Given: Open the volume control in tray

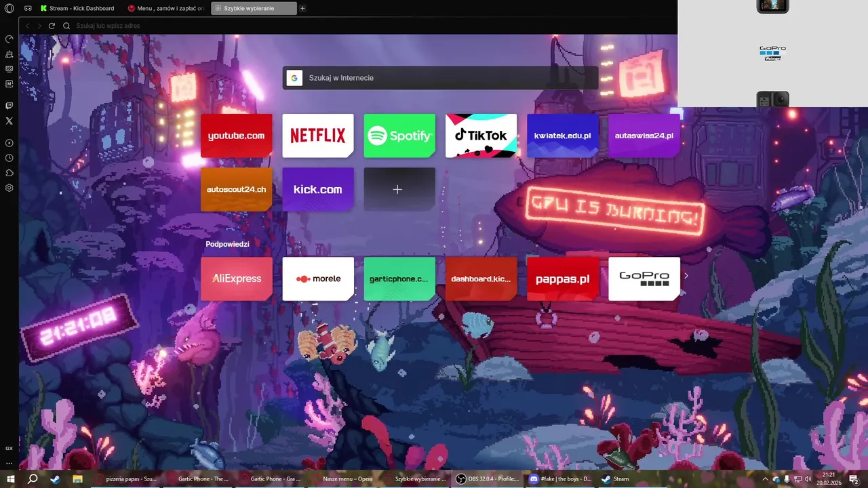Looking at the screenshot, I should (808, 479).
